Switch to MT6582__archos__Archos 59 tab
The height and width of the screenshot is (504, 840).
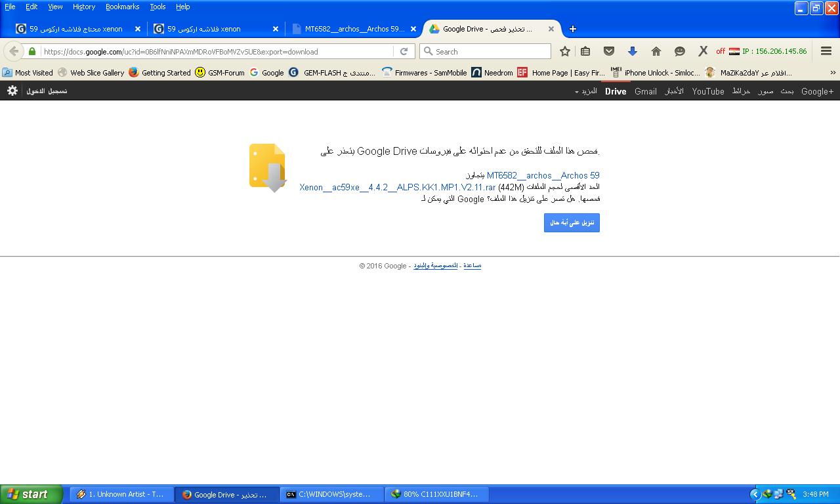point(354,29)
